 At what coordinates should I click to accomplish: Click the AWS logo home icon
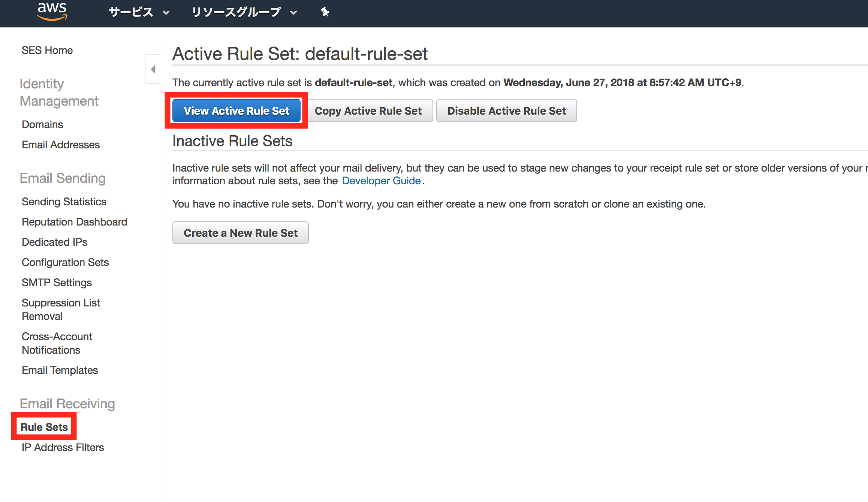coord(52,11)
